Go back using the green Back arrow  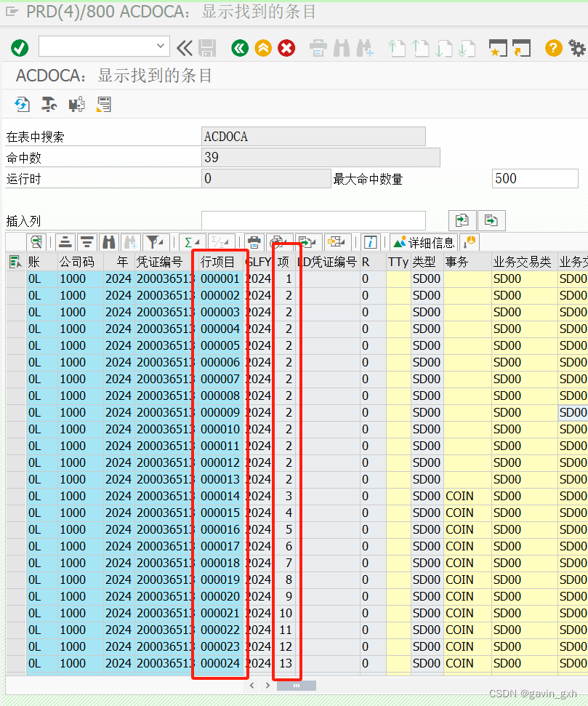click(242, 47)
